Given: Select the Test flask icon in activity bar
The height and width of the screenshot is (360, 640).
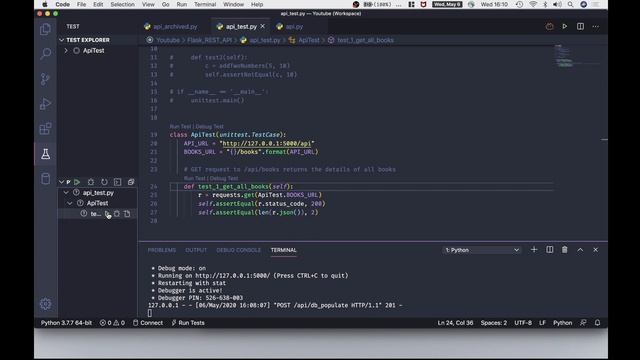Looking at the screenshot, I should [45, 154].
